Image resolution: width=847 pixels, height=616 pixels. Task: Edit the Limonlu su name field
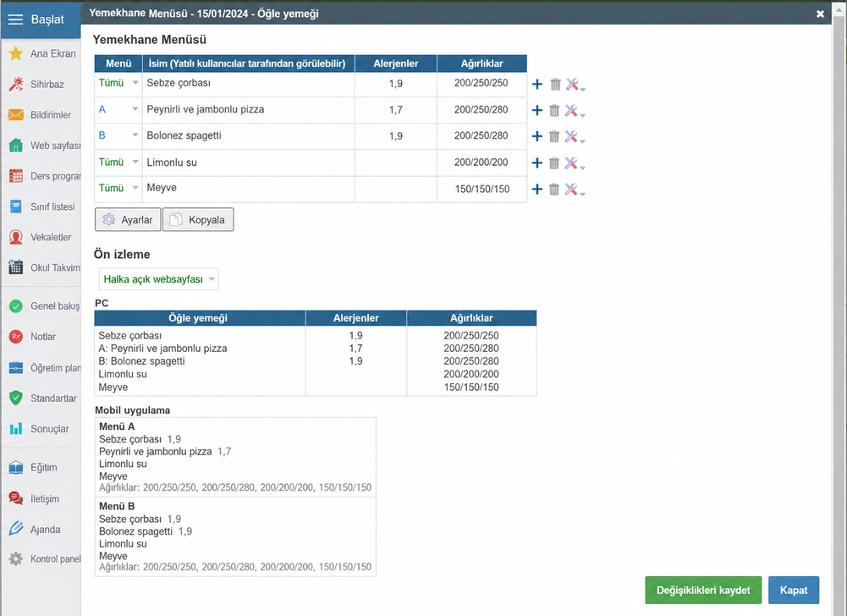pyautogui.click(x=249, y=162)
